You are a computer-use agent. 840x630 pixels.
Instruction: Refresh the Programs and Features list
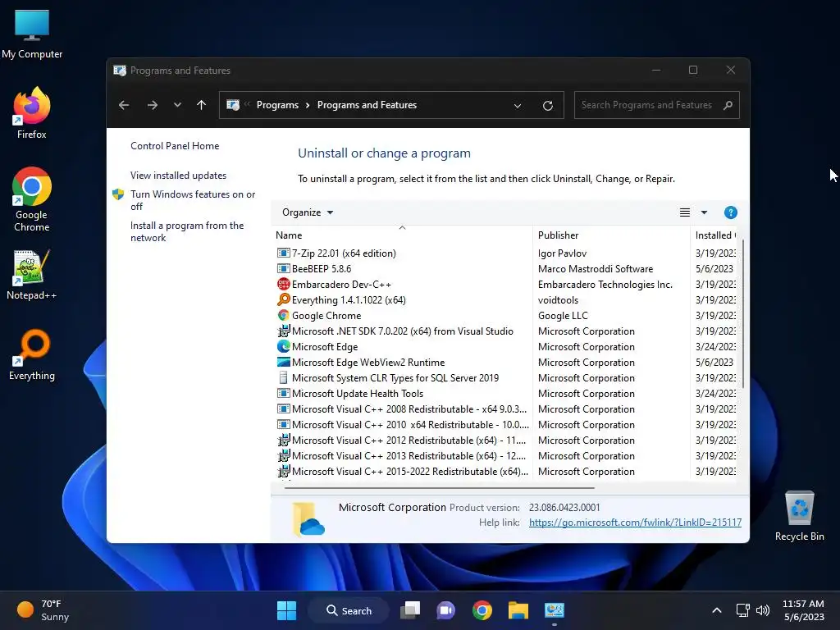click(x=547, y=106)
